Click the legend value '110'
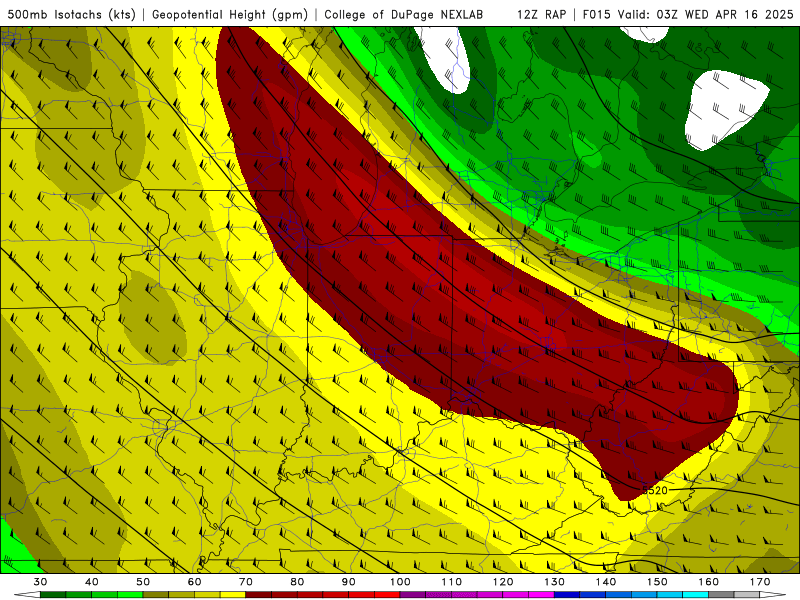 click(x=452, y=582)
